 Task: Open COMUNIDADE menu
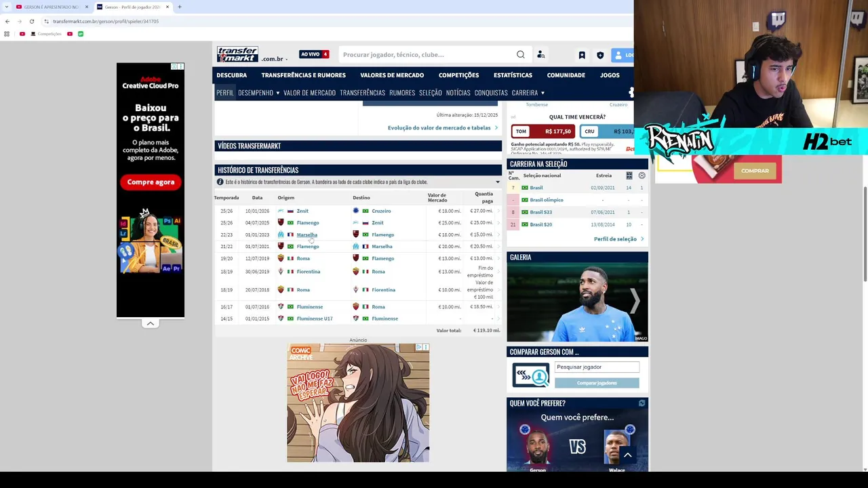pyautogui.click(x=566, y=75)
